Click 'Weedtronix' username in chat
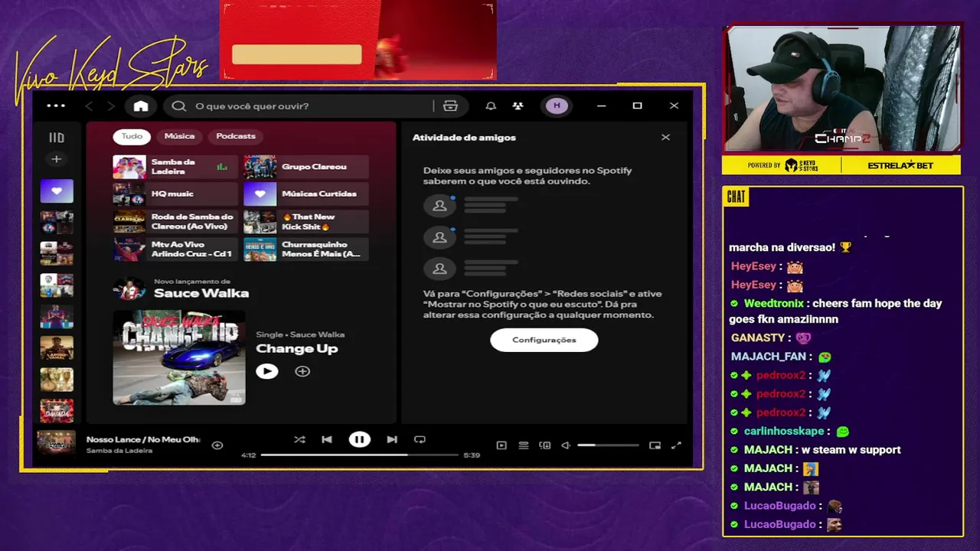Screen dimensions: 980x551 click(774, 303)
